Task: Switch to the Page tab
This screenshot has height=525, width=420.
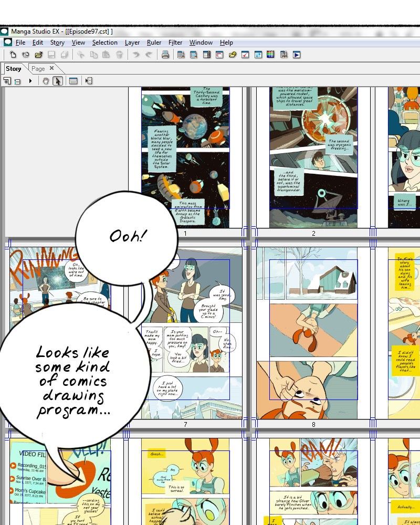Action: 38,69
